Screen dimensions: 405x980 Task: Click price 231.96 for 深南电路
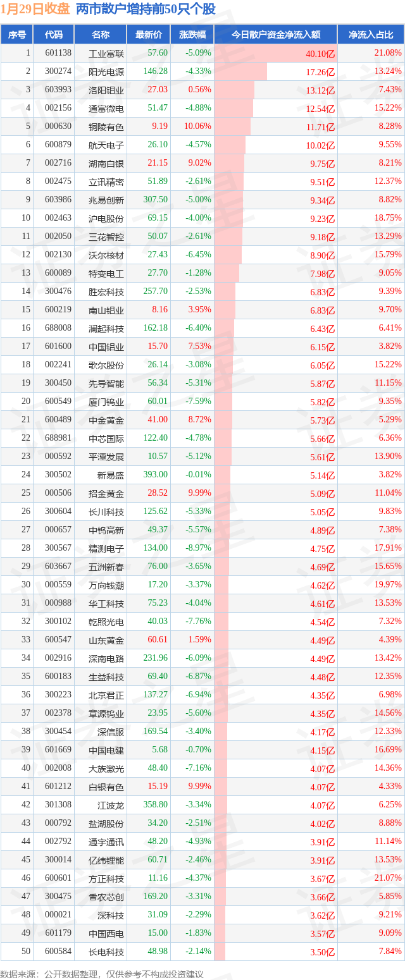(x=156, y=658)
